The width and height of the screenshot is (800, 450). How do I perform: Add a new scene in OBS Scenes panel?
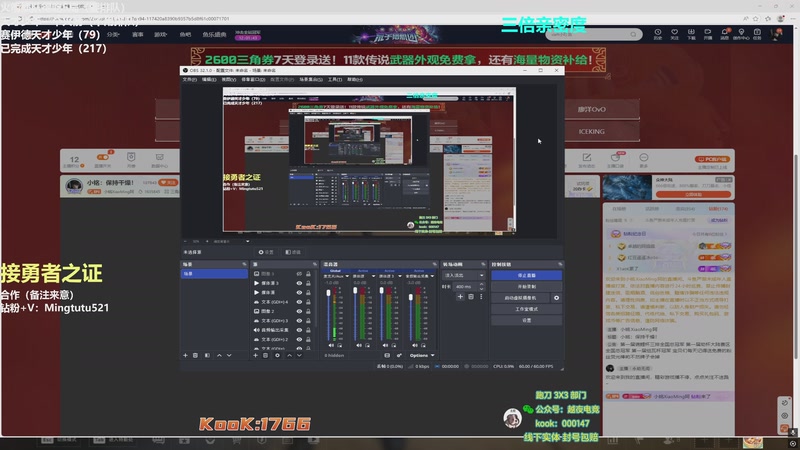tap(185, 355)
